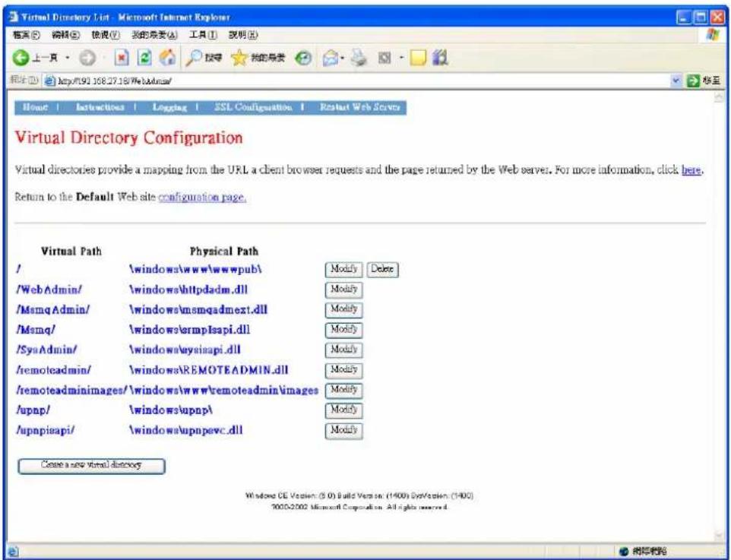Click the \windows\httpdadm.dll physical path

[188, 289]
